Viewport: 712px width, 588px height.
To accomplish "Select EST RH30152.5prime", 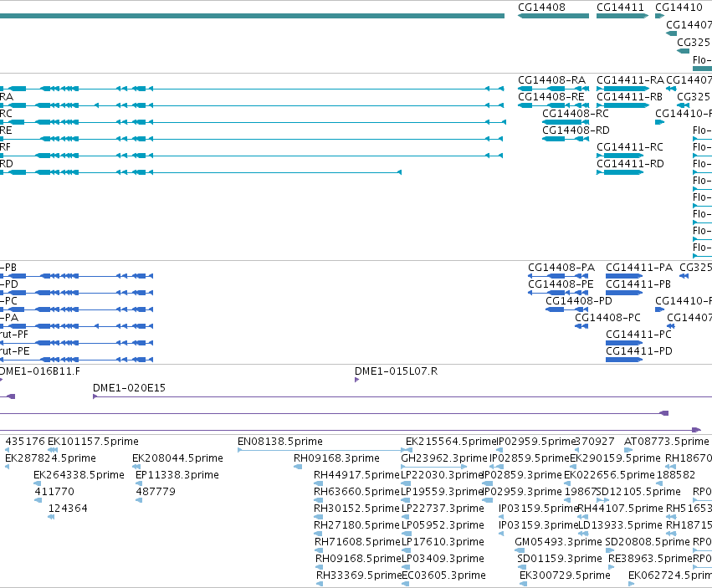I will click(x=318, y=517).
